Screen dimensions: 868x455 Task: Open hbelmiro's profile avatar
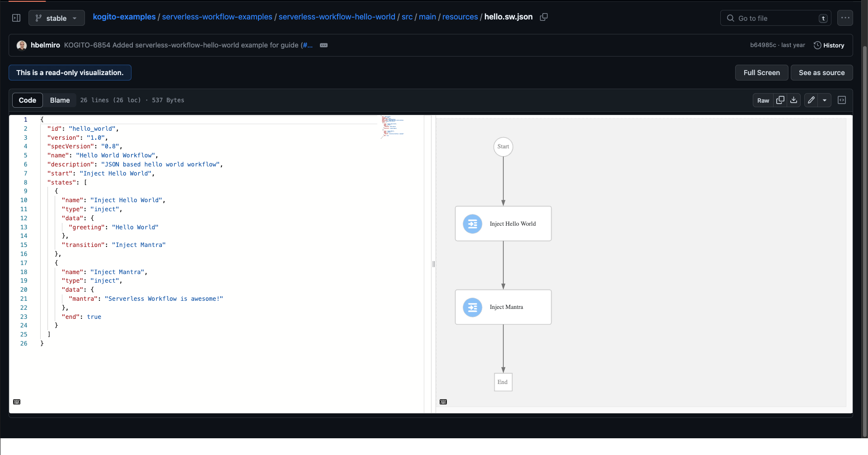pos(22,45)
